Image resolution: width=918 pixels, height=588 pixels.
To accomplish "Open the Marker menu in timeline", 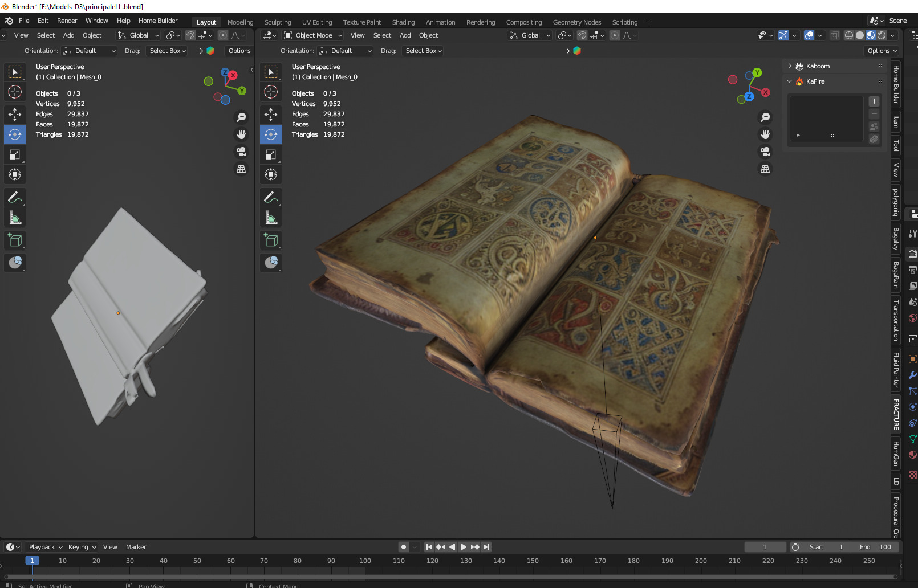I will tap(136, 547).
